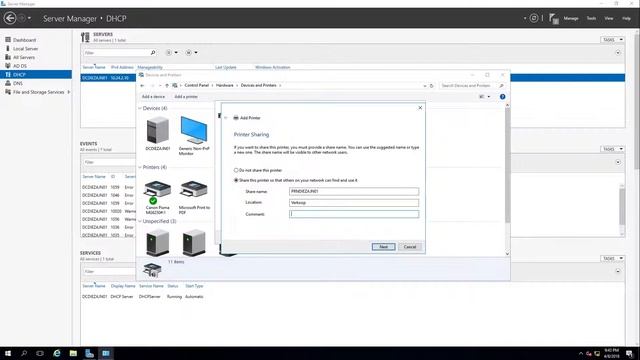Collapse the Events filter panel chevron

click(618, 162)
